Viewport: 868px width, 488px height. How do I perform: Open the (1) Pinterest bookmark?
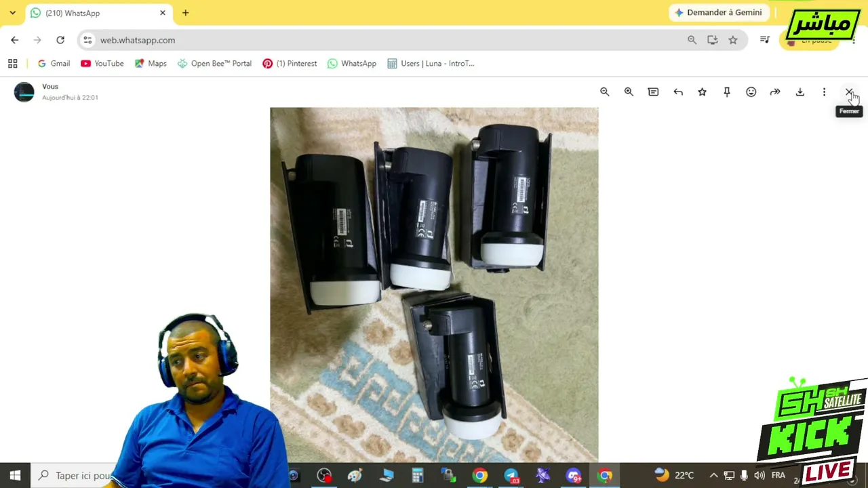290,64
